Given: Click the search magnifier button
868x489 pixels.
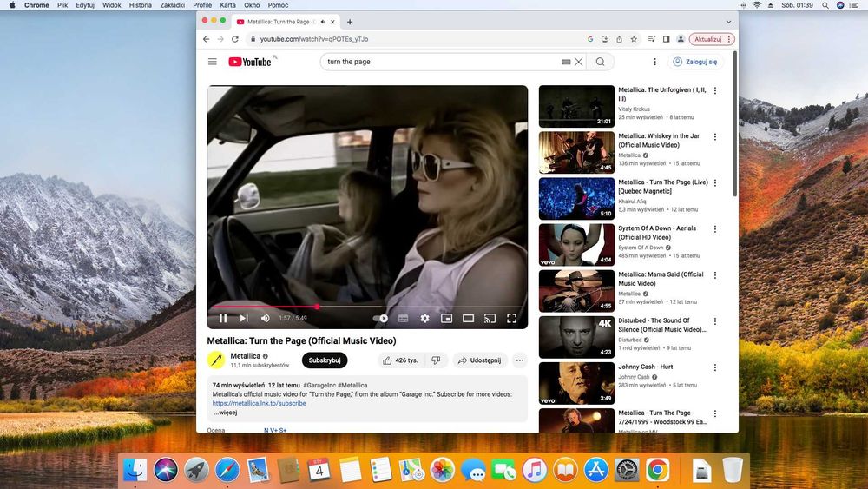Looking at the screenshot, I should click(x=600, y=62).
